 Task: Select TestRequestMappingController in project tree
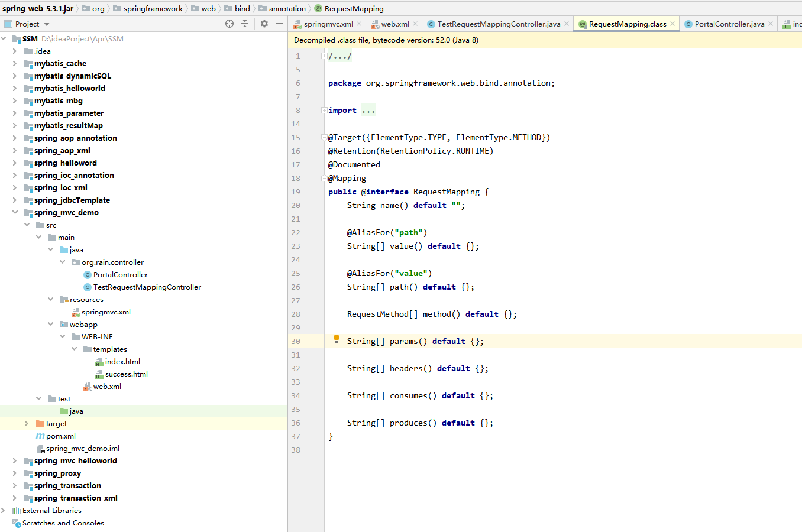coord(147,287)
